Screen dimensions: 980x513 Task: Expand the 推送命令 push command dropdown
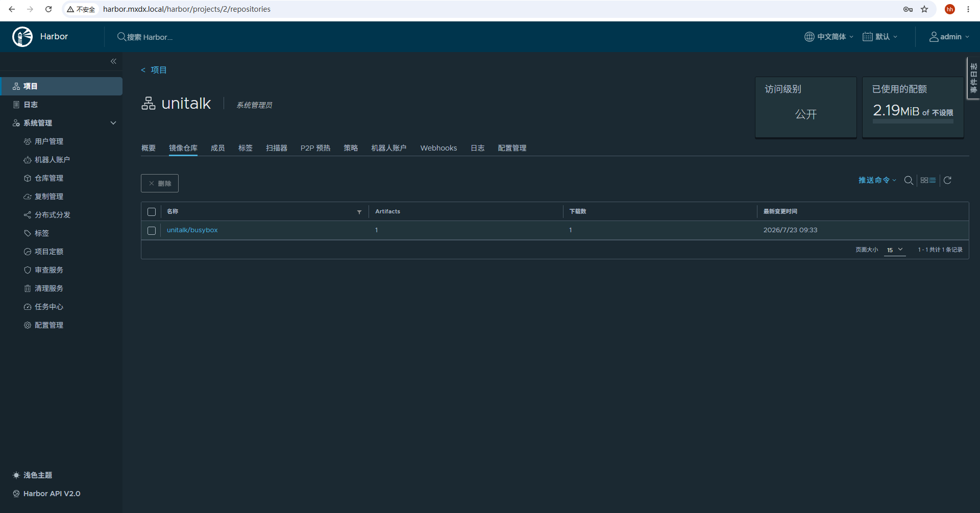pos(877,180)
